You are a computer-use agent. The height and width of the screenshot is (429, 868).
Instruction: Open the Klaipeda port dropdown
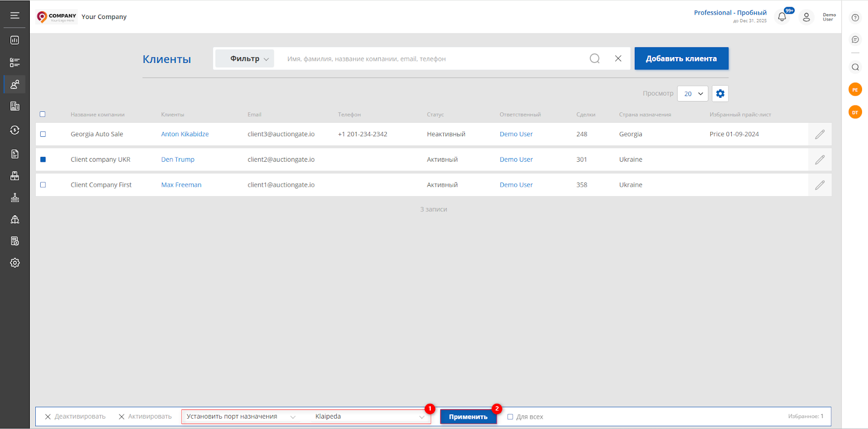pyautogui.click(x=370, y=417)
